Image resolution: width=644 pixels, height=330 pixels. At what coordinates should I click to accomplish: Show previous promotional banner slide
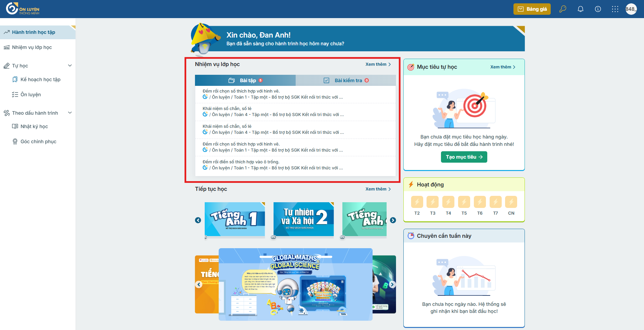(x=199, y=284)
